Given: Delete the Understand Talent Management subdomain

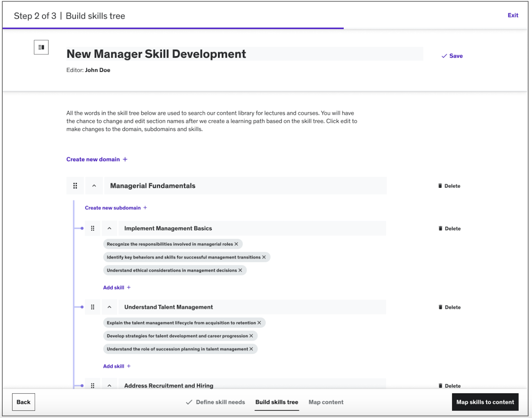Looking at the screenshot, I should (x=450, y=307).
